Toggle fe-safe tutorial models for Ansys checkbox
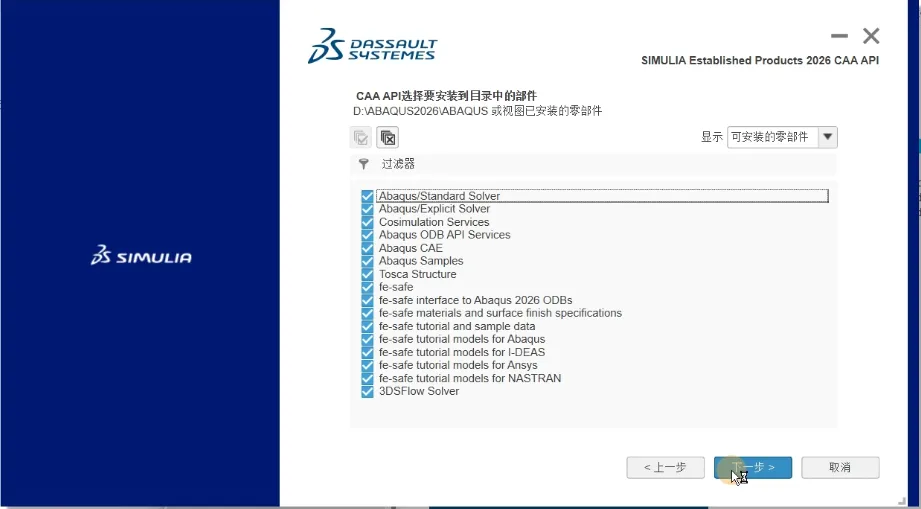 (x=367, y=365)
